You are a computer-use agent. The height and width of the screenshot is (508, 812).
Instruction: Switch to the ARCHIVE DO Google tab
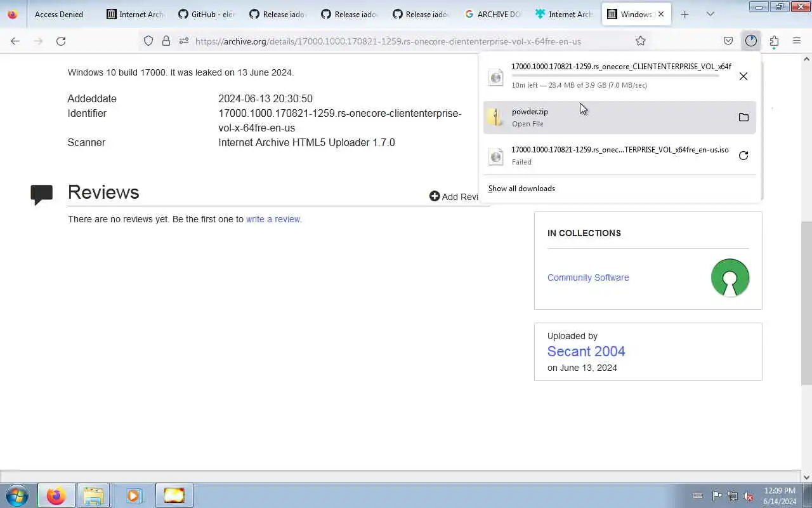pyautogui.click(x=494, y=14)
